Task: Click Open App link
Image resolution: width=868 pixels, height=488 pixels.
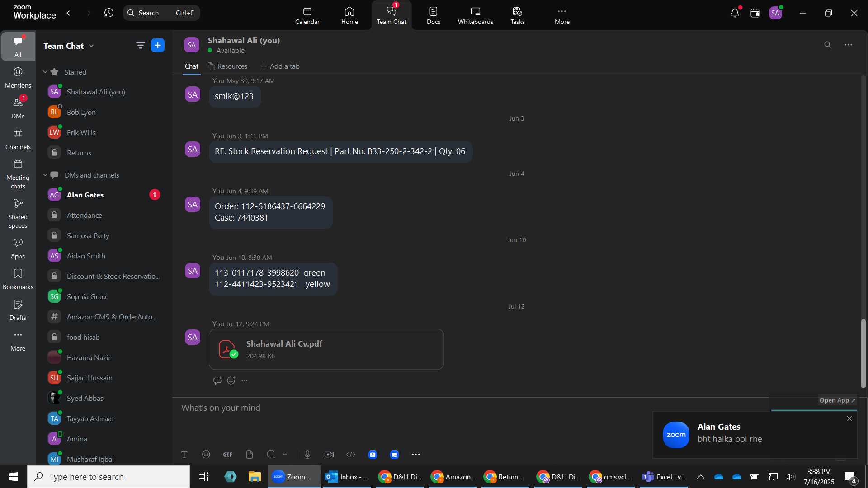Action: (x=837, y=400)
